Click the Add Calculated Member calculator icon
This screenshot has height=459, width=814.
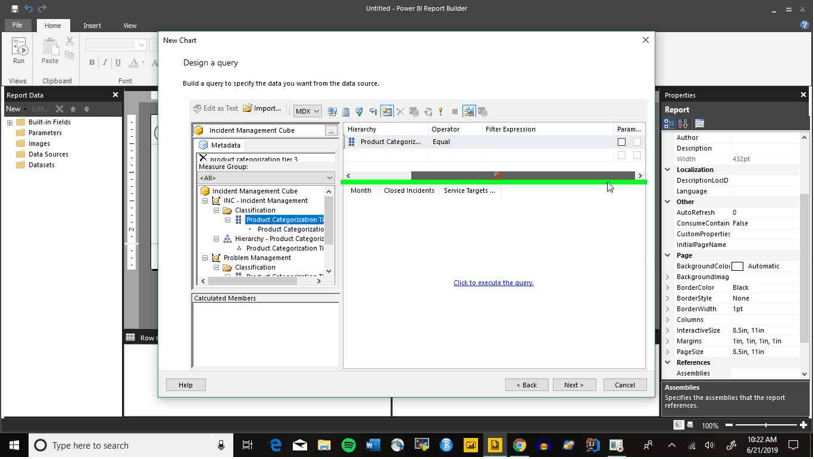pos(346,112)
